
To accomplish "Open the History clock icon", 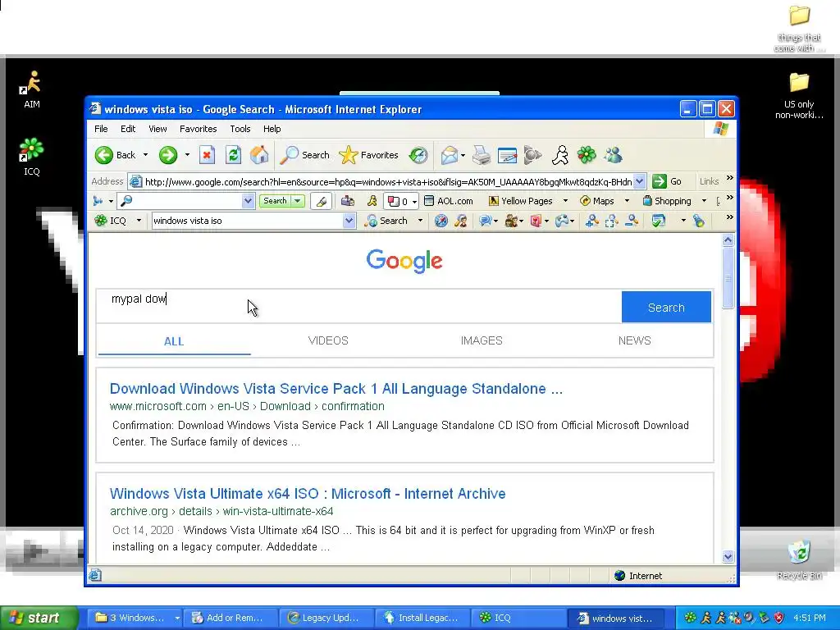I will coord(418,155).
